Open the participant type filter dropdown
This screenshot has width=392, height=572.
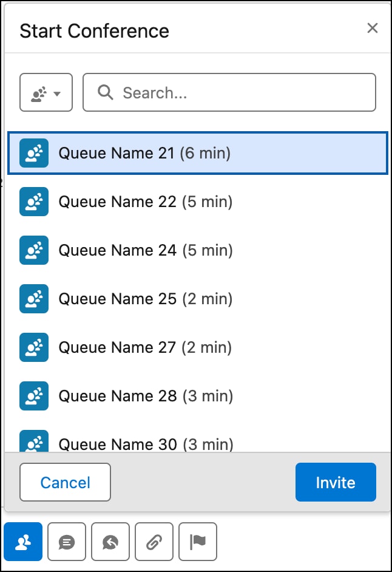coord(46,92)
